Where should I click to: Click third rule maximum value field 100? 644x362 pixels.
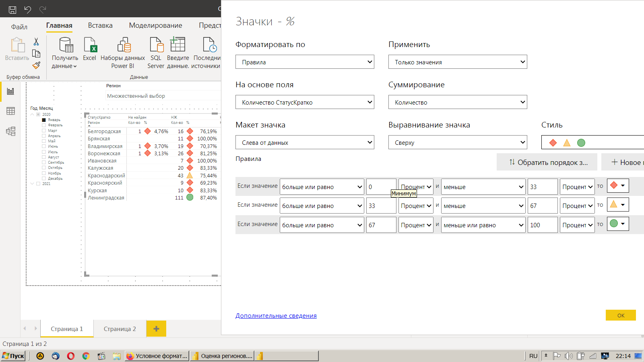pyautogui.click(x=543, y=225)
